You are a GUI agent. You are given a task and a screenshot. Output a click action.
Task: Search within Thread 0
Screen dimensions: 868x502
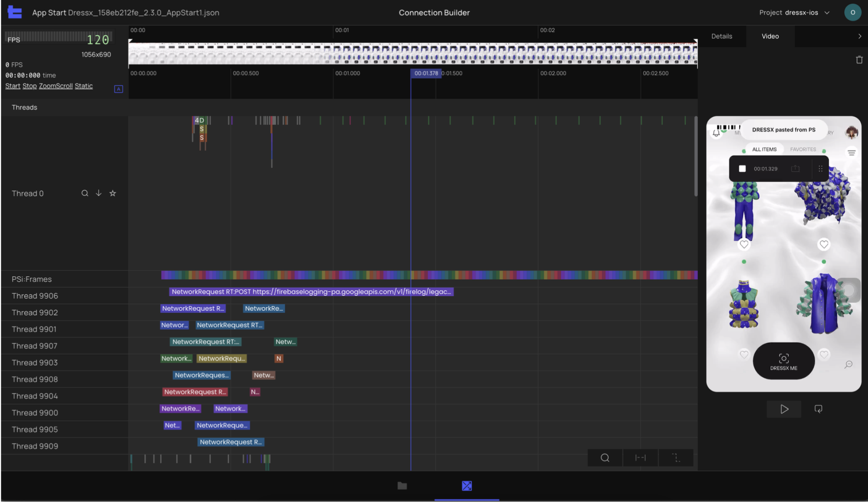click(x=85, y=193)
